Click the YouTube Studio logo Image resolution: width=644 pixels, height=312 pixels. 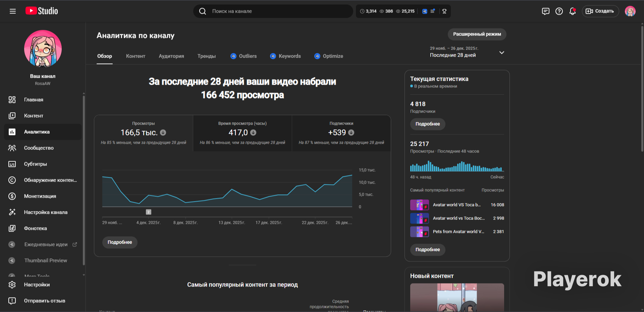[42, 11]
